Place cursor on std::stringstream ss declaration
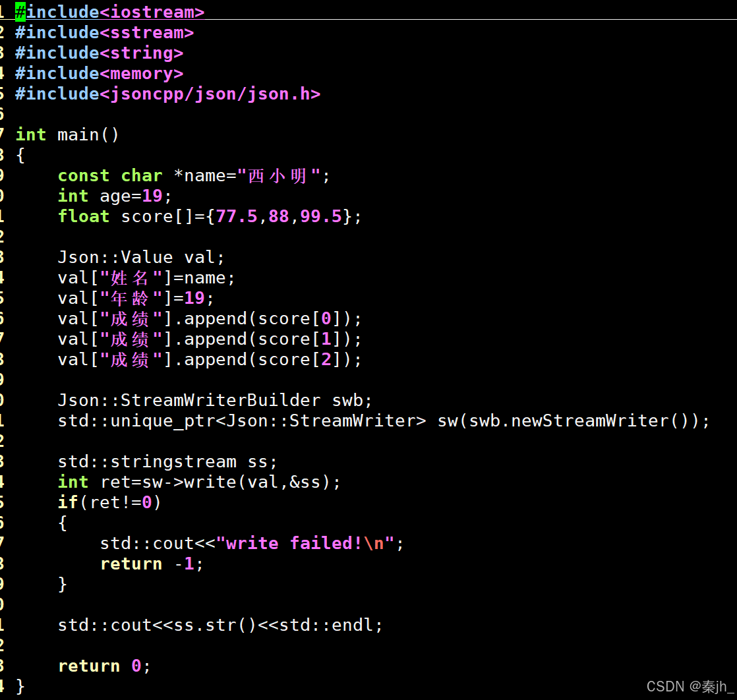 click(167, 461)
